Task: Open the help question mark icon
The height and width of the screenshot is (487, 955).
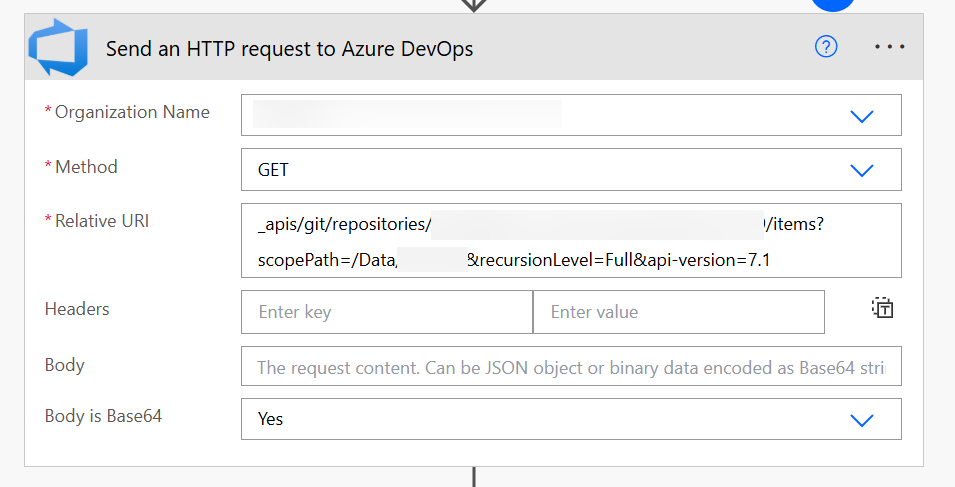Action: pyautogui.click(x=826, y=46)
